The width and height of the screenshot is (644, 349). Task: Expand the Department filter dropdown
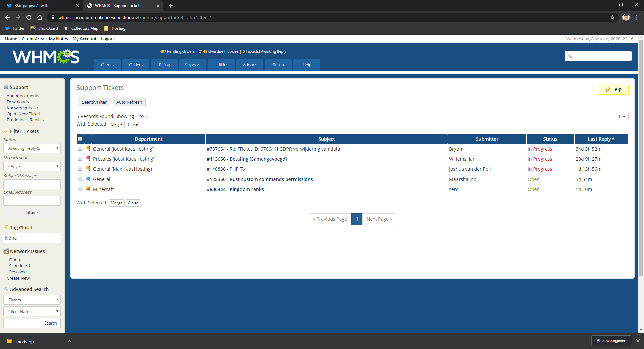(32, 166)
